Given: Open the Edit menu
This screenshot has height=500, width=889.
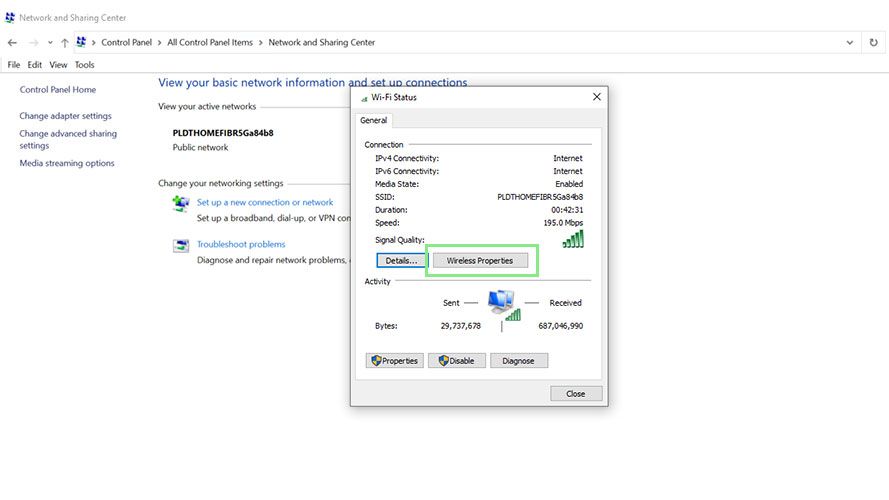Looking at the screenshot, I should [x=35, y=65].
